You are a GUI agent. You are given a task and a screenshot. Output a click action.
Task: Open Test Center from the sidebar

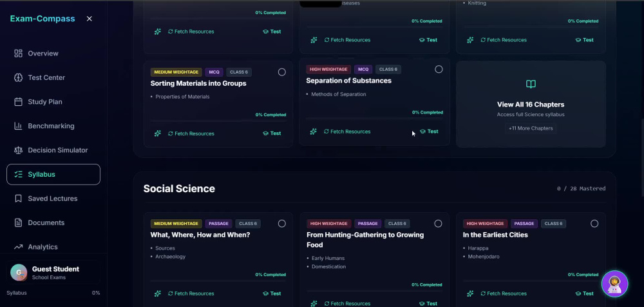coord(53,78)
